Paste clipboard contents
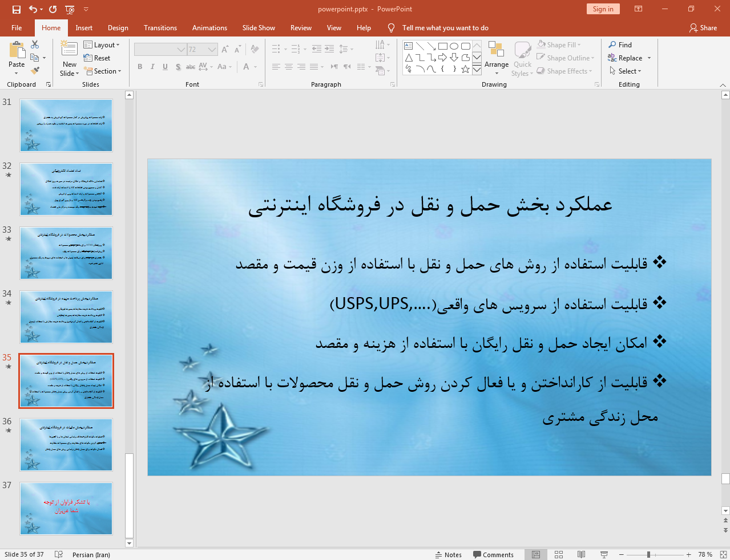 pos(17,57)
